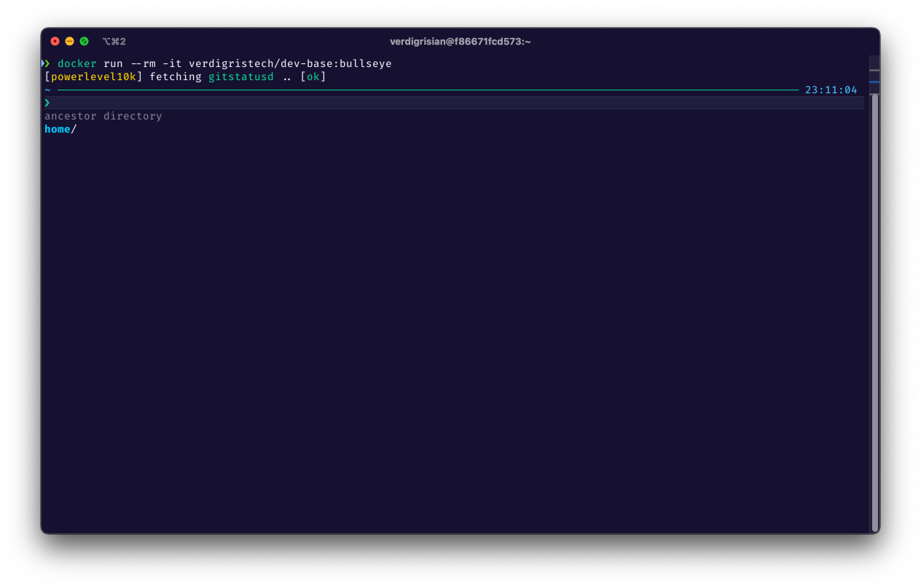Click the window title verdigrisian@f86671fcd573:~
Image resolution: width=921 pixels, height=588 pixels.
(460, 42)
